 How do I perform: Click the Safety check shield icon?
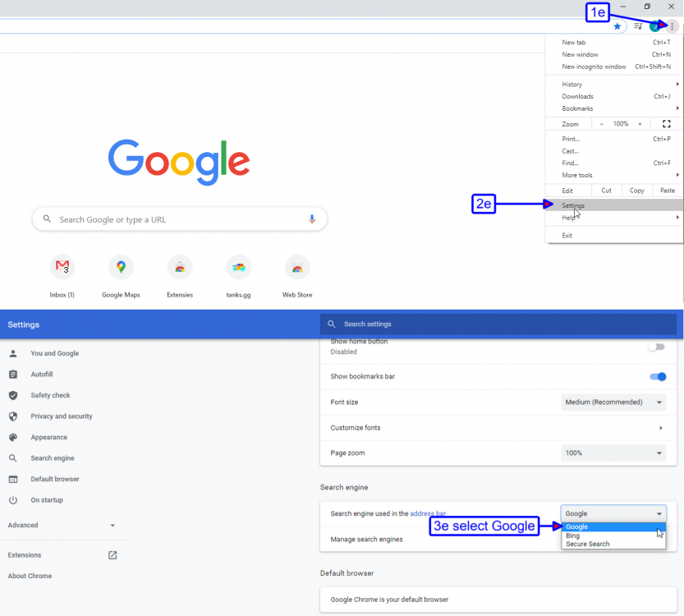[x=13, y=395]
